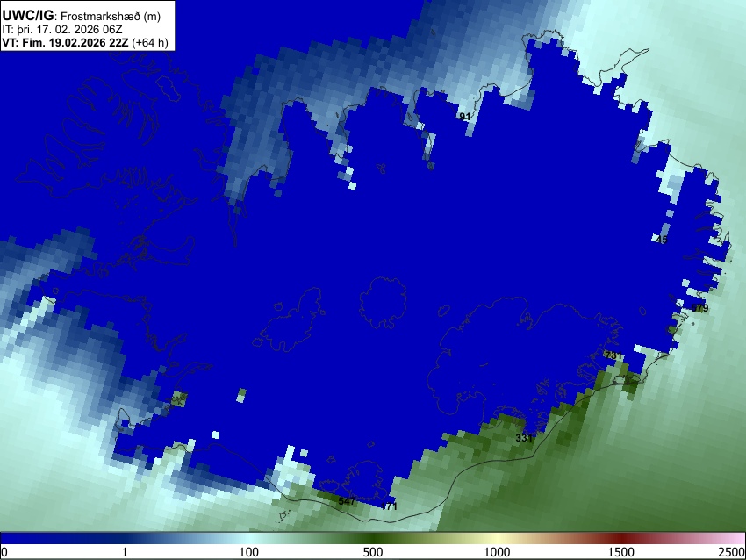Click the color scale label 0
The image size is (746, 560).
(4, 552)
